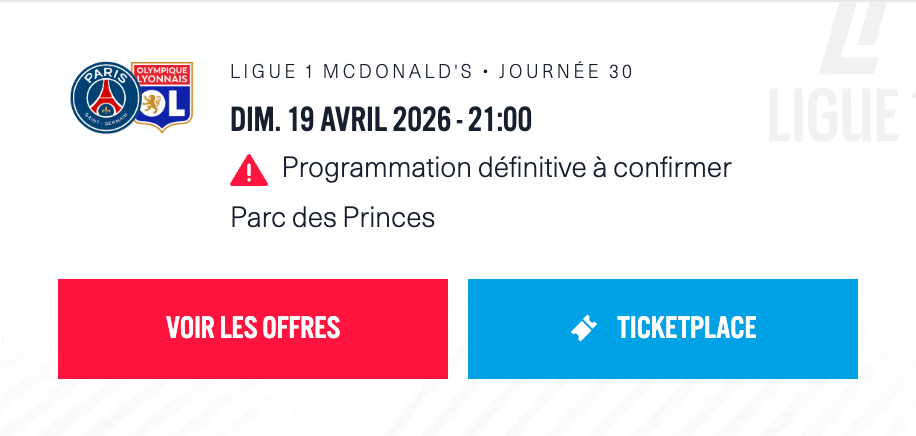Click "Programmation définitive à confirmer" notice text
The width and height of the screenshot is (916, 436).
click(507, 167)
